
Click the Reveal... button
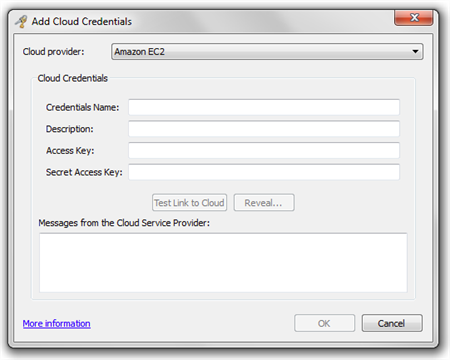pyautogui.click(x=264, y=203)
